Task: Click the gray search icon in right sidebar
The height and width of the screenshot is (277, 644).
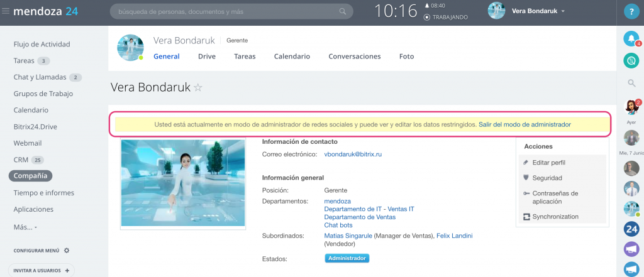Action: point(631,84)
